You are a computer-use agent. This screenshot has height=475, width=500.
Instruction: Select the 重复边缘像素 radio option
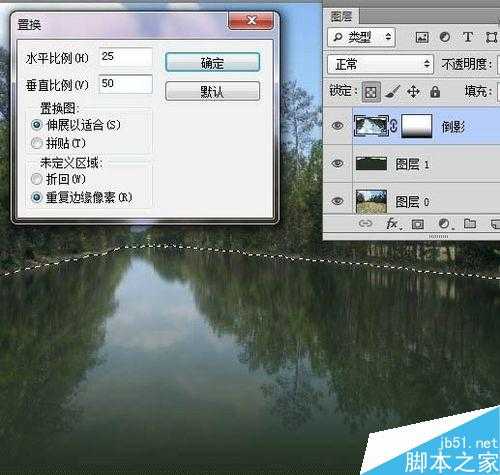coord(36,198)
